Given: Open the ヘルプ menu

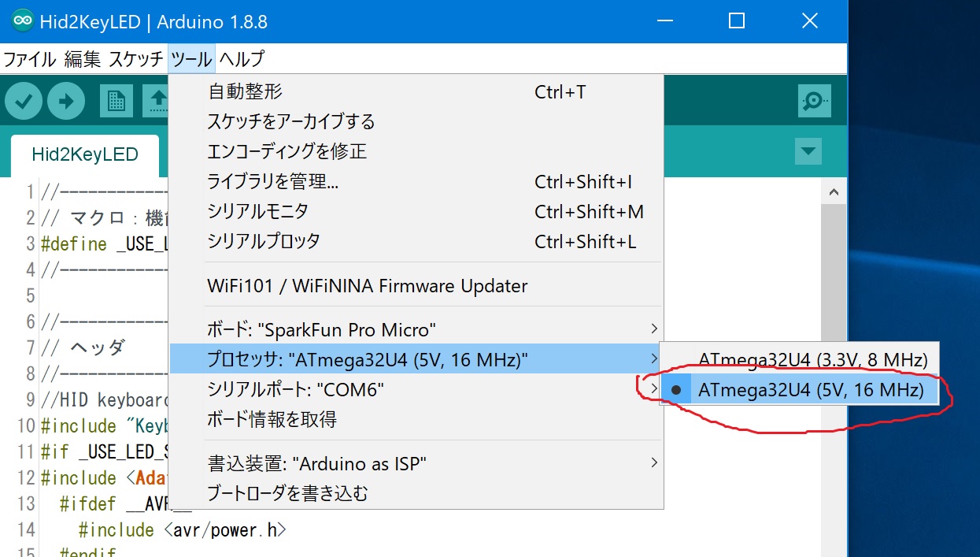Looking at the screenshot, I should click(242, 59).
